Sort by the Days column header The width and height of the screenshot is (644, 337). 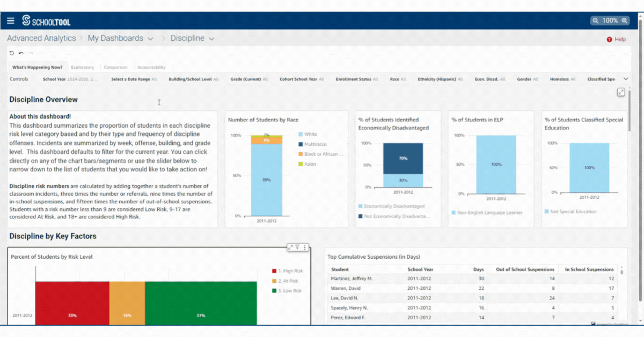click(x=478, y=269)
